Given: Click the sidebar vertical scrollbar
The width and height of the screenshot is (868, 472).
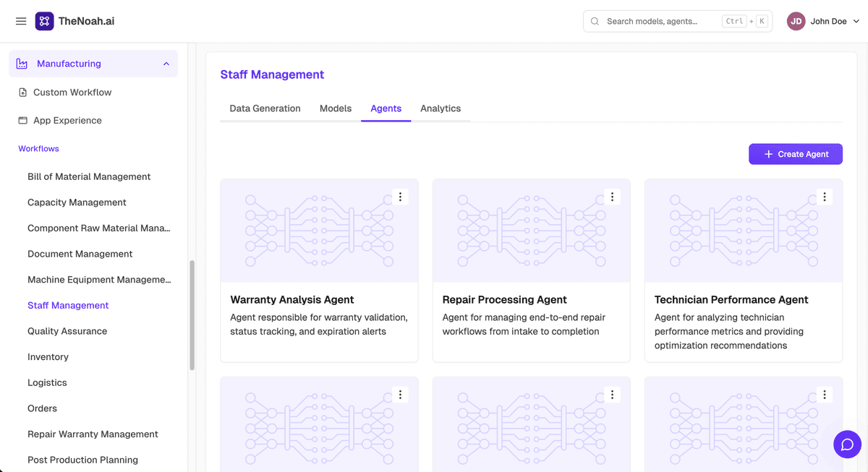Looking at the screenshot, I should (192, 315).
